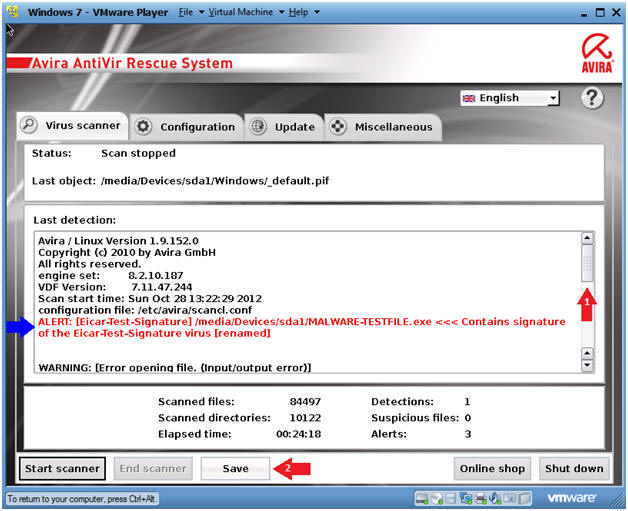Click the sound card icon in VMware status bar

(x=495, y=498)
